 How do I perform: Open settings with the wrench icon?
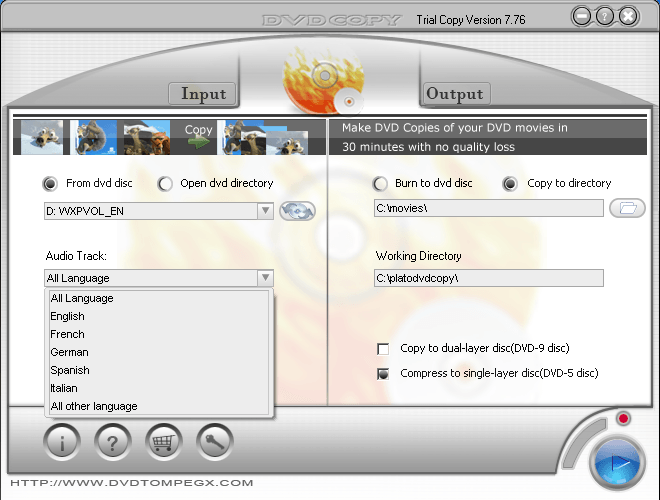(215, 441)
